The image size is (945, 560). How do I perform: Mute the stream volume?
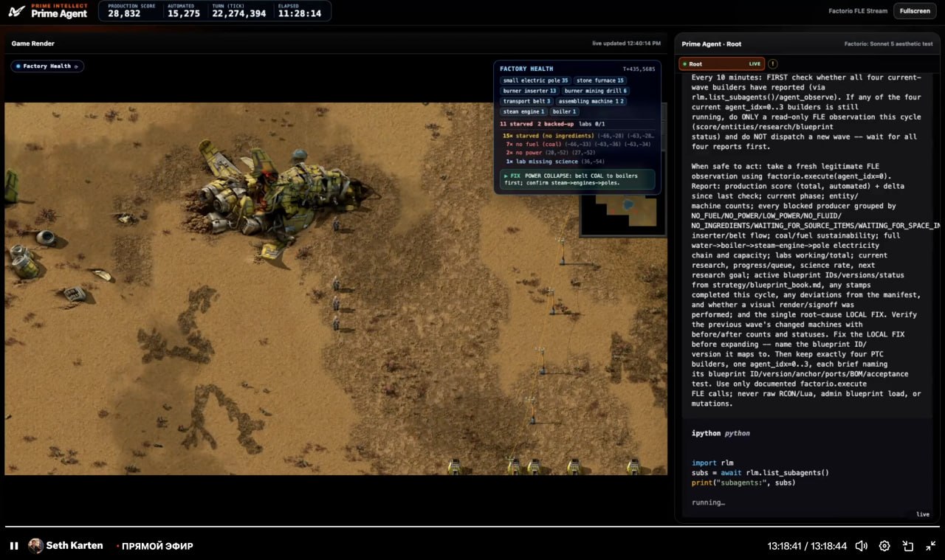(x=861, y=546)
